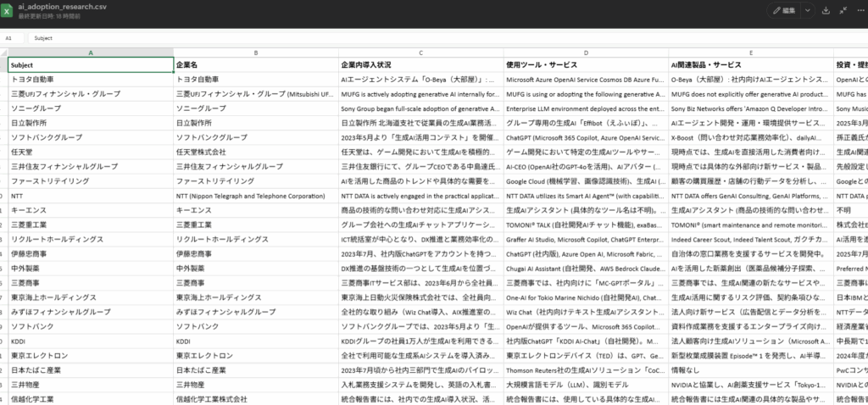Select the NTT cell in the Subject column

(x=91, y=196)
